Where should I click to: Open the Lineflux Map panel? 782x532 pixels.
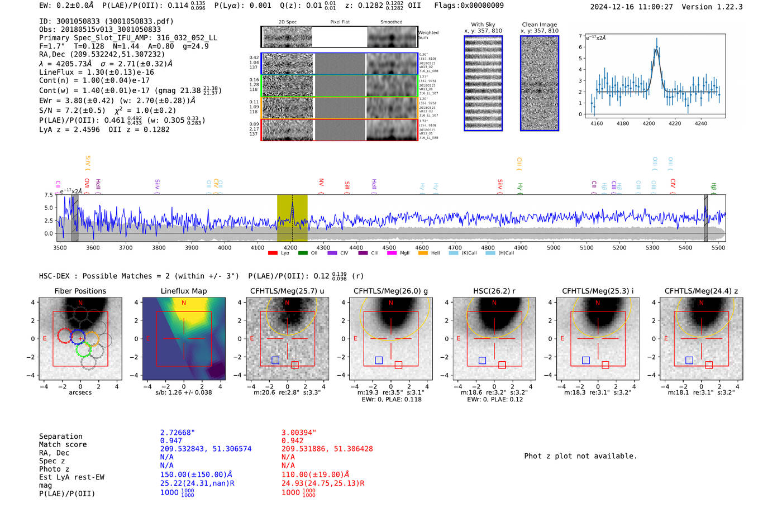pyautogui.click(x=184, y=339)
